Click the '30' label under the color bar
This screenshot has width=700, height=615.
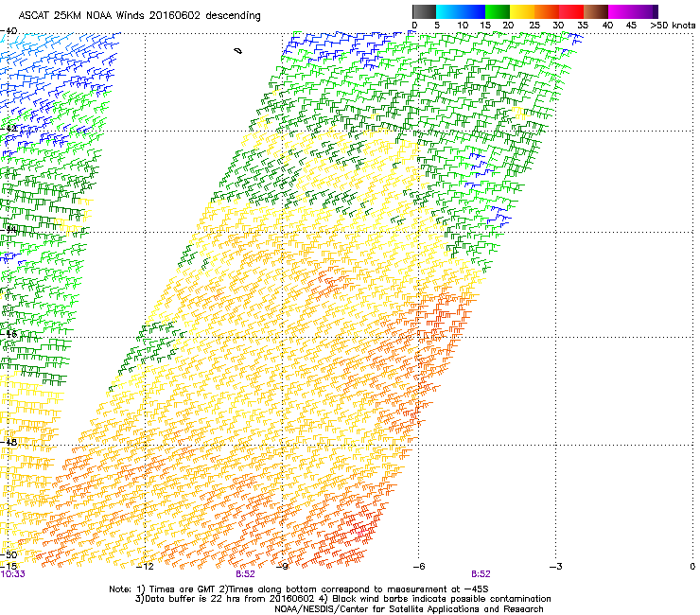pos(558,25)
